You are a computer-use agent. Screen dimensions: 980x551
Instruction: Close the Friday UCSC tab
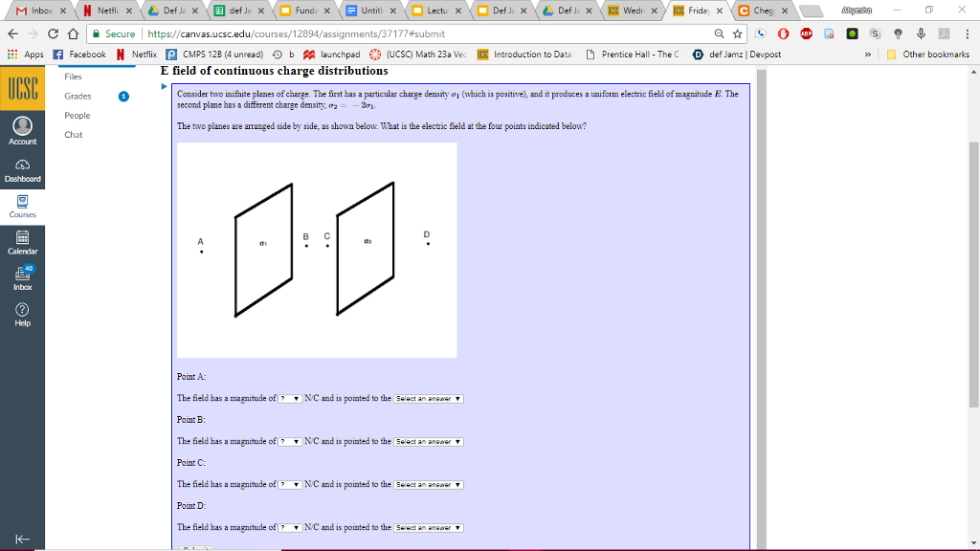click(720, 11)
